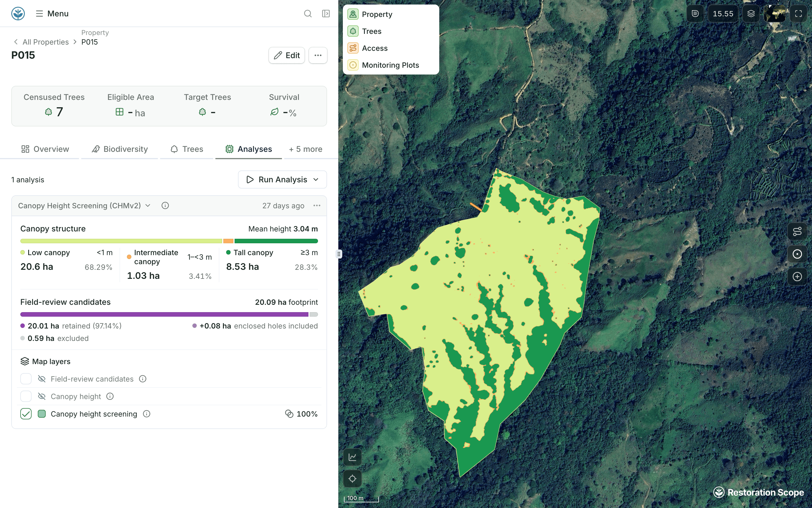This screenshot has width=812, height=508.
Task: Switch to the Overview tab
Action: tap(45, 149)
